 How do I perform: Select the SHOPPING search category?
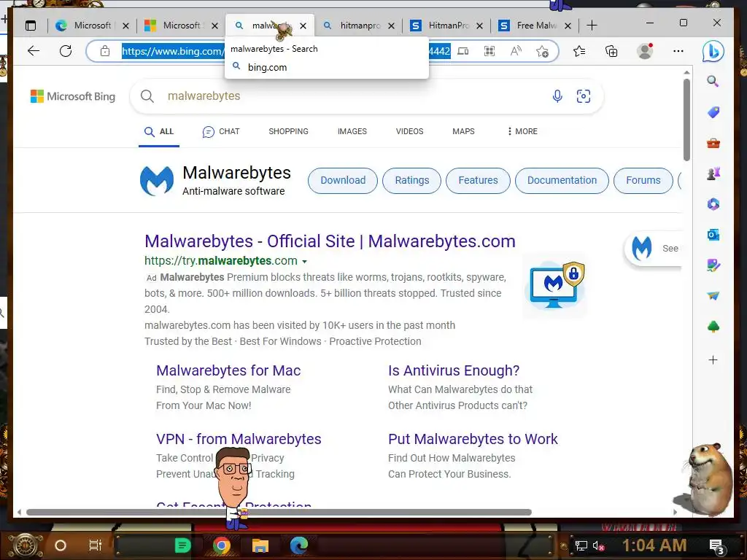(288, 131)
